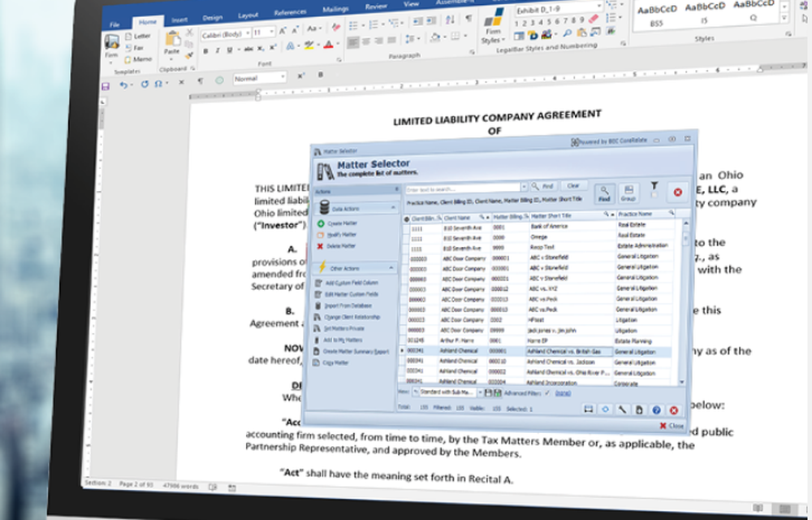
Task: Click the LegalBar pink eraser icon
Action: (x=594, y=18)
